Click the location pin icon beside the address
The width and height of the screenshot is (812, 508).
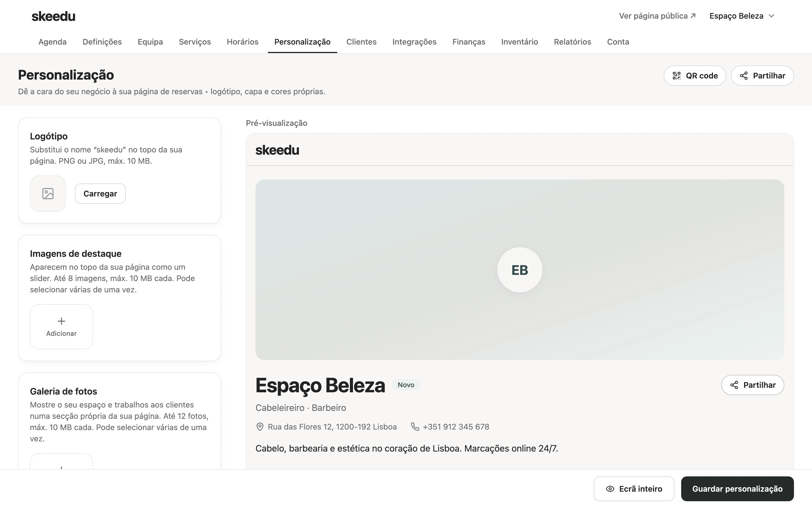point(260,427)
